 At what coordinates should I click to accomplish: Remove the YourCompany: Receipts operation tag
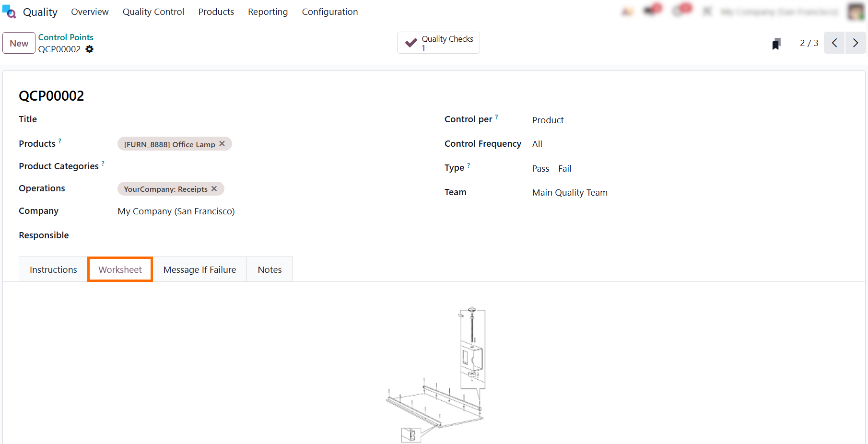(x=214, y=189)
